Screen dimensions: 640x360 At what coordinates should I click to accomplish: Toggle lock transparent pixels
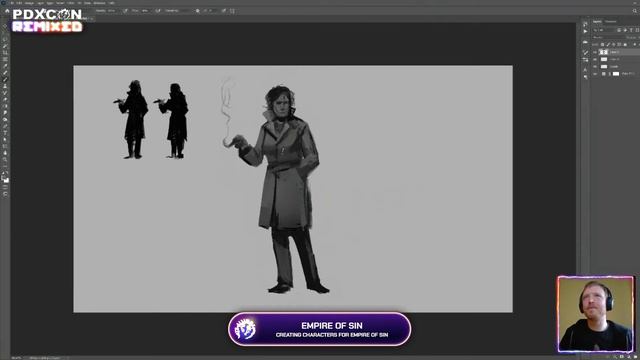[x=602, y=44]
